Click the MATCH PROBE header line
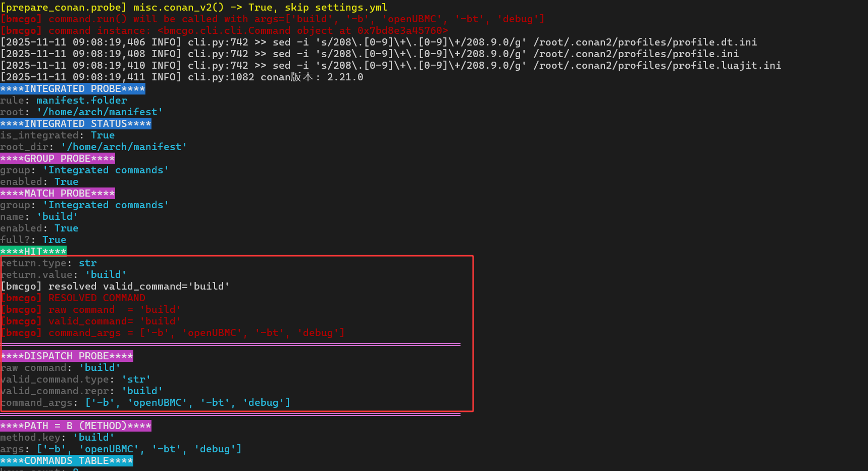This screenshot has height=471, width=868. tap(58, 194)
